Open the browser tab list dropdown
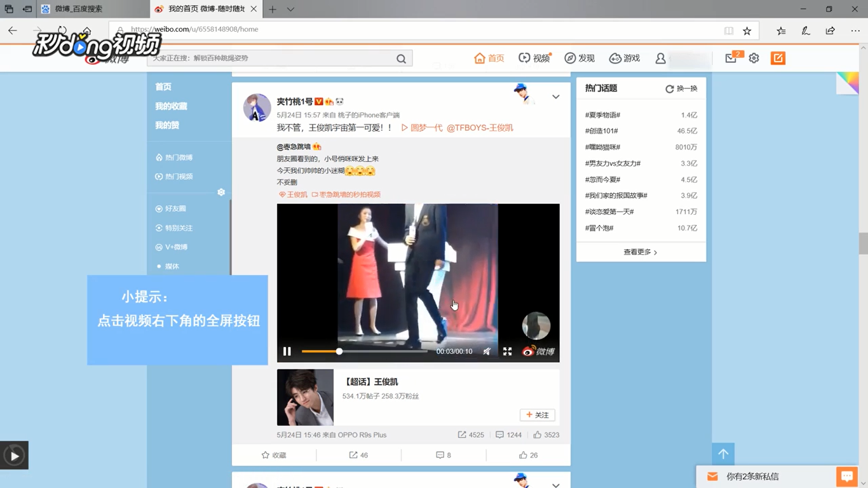The width and height of the screenshot is (868, 488). point(290,9)
